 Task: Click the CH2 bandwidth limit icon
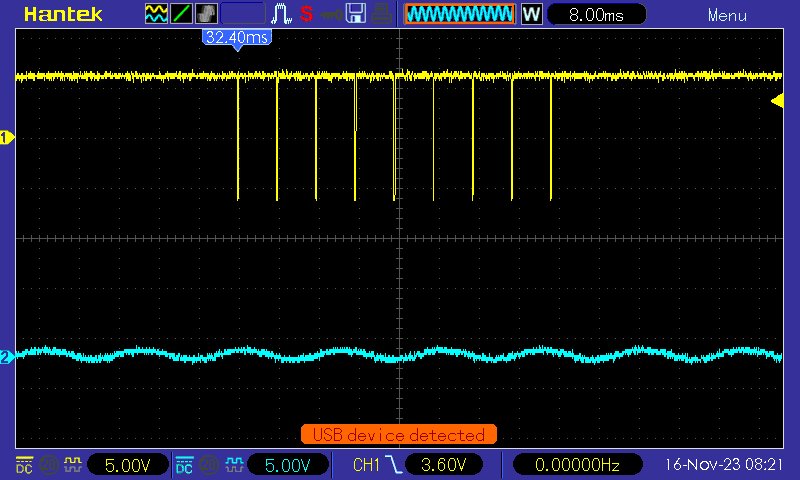point(209,465)
